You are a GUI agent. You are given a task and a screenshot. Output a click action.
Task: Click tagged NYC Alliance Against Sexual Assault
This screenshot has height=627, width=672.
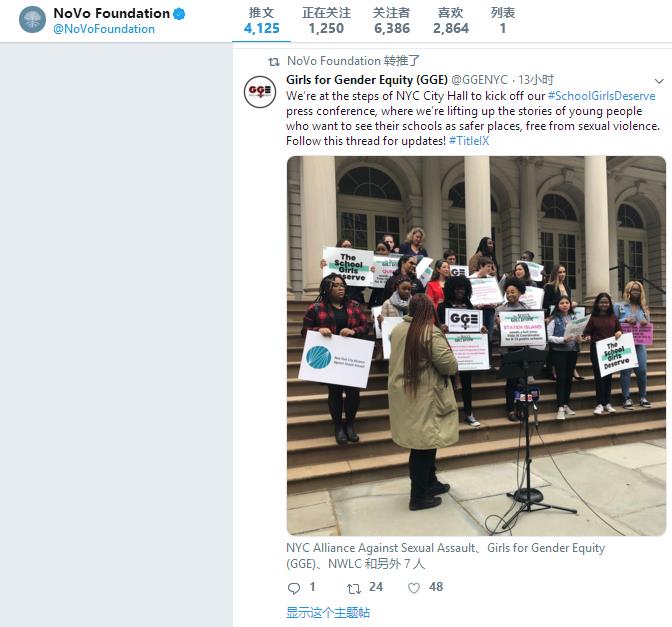click(x=381, y=548)
